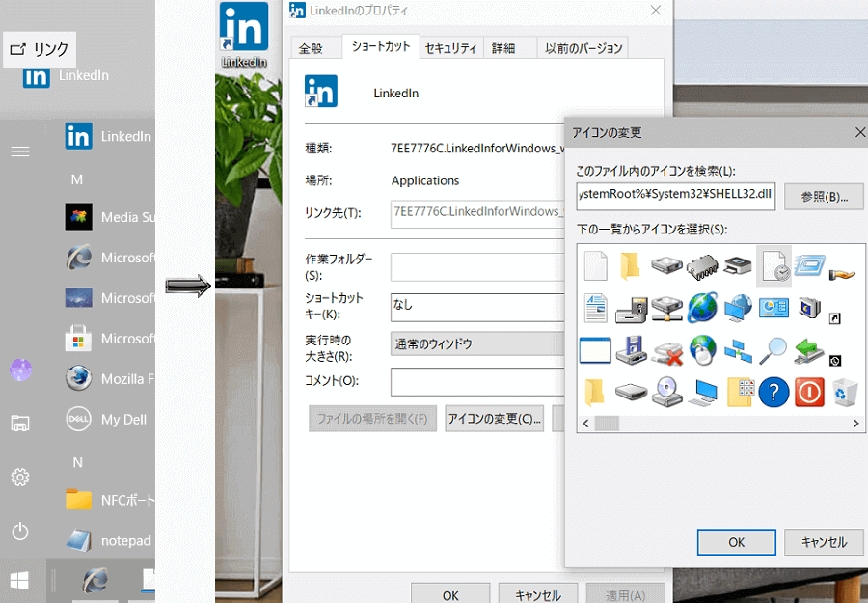Click the 作業フォルダー input field
This screenshot has width=868, height=603.
pos(477,267)
